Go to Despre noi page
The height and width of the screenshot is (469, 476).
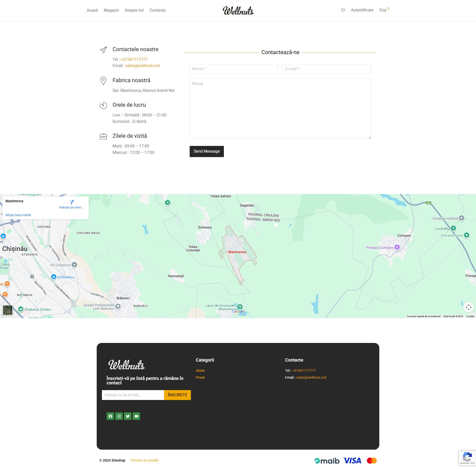pyautogui.click(x=134, y=10)
